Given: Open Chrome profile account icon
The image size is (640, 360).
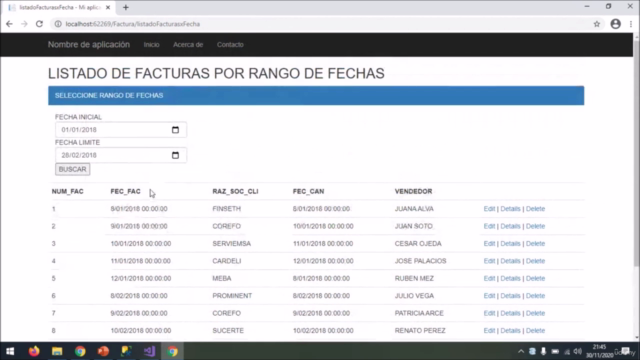Looking at the screenshot, I should pos(616,24).
